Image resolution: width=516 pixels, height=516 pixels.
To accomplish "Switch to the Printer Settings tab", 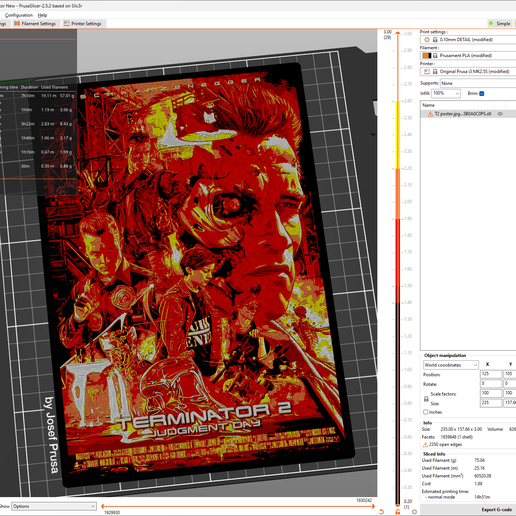I will click(83, 24).
